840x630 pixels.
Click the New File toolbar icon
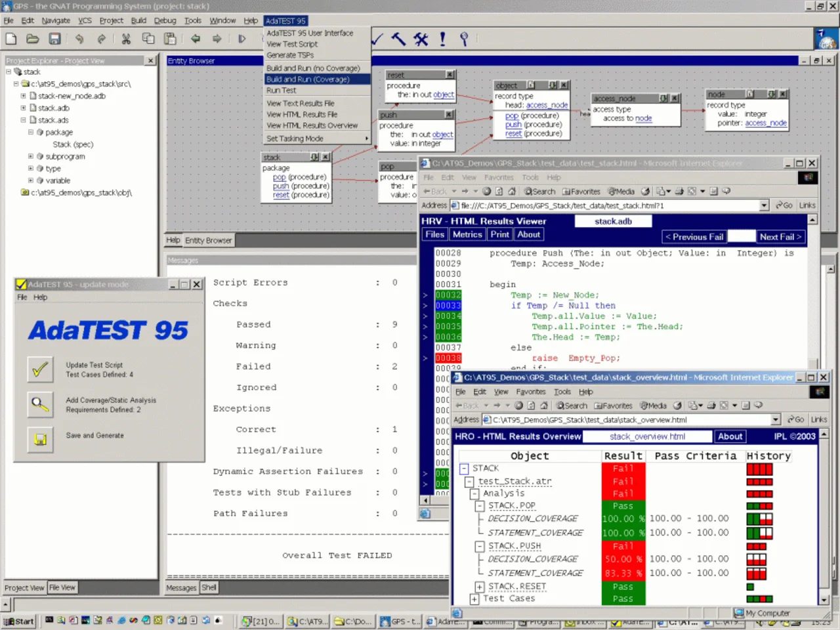[11, 39]
